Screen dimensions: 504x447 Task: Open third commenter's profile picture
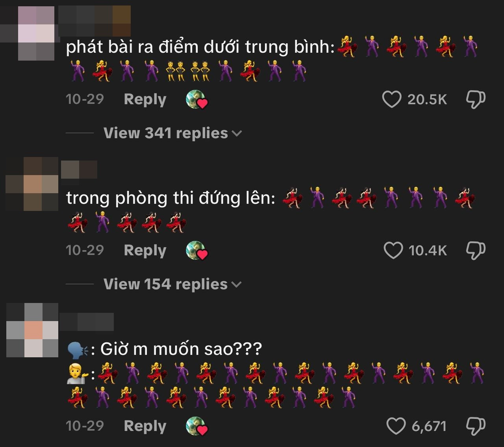coord(32,330)
